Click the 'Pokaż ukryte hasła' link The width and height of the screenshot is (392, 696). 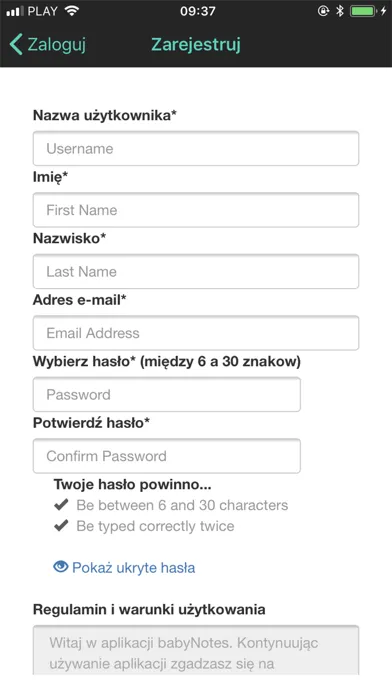[124, 567]
